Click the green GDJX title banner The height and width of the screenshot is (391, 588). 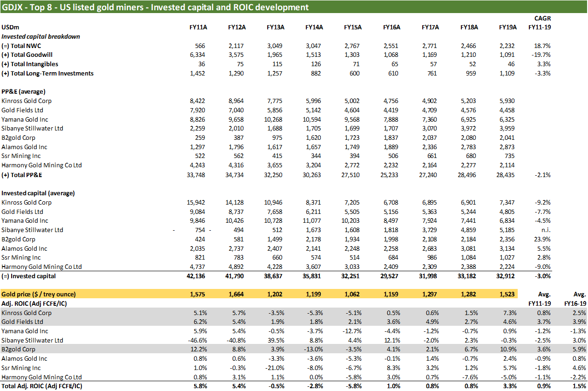pyautogui.click(x=155, y=7)
